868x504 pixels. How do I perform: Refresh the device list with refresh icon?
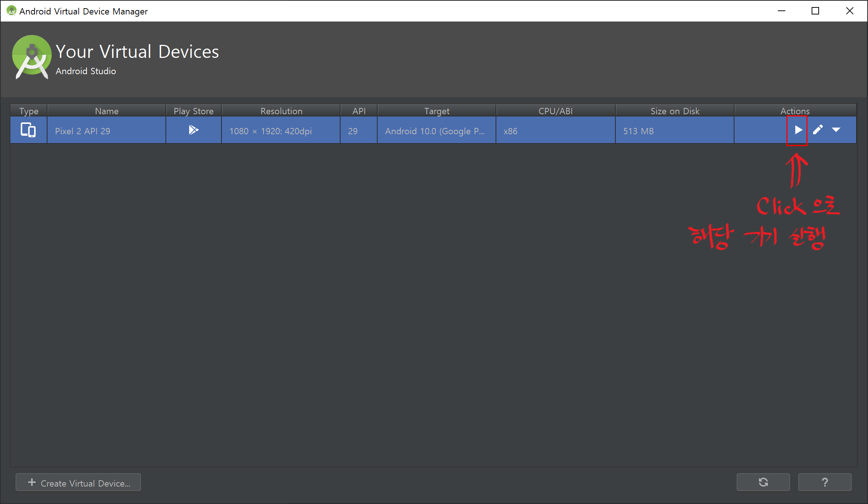pos(763,482)
